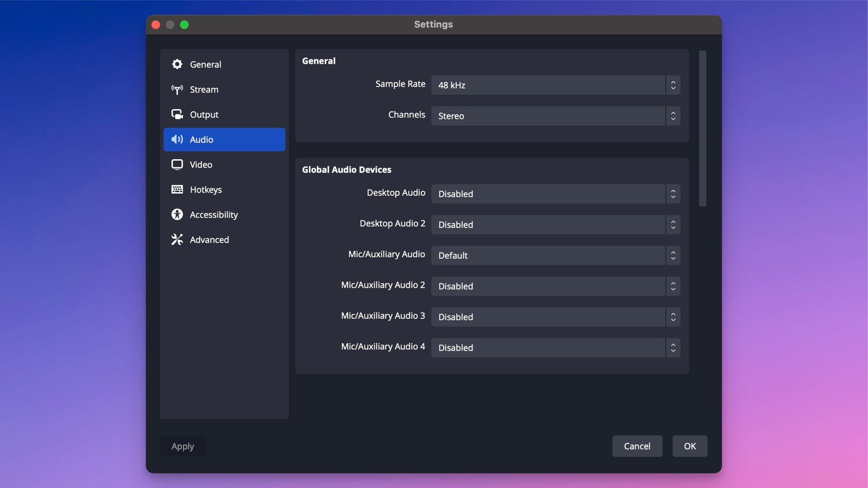Image resolution: width=868 pixels, height=488 pixels.
Task: Click the Advanced tools icon
Action: pyautogui.click(x=177, y=239)
